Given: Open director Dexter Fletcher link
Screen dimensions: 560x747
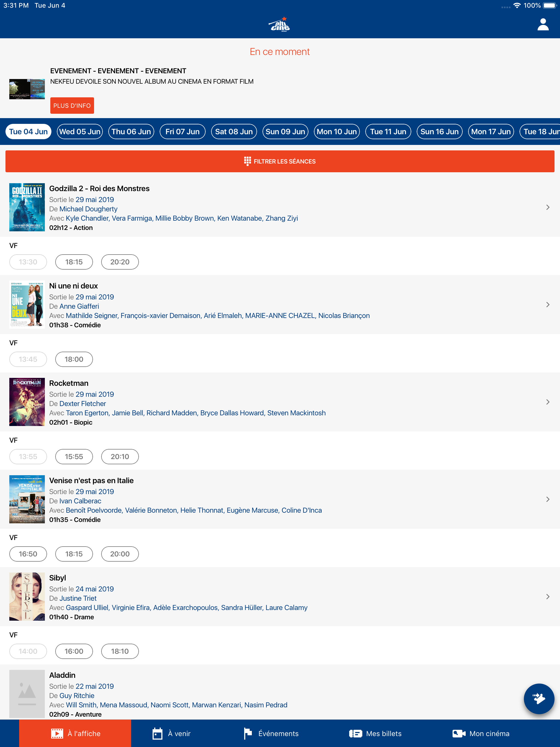Looking at the screenshot, I should (x=83, y=403).
